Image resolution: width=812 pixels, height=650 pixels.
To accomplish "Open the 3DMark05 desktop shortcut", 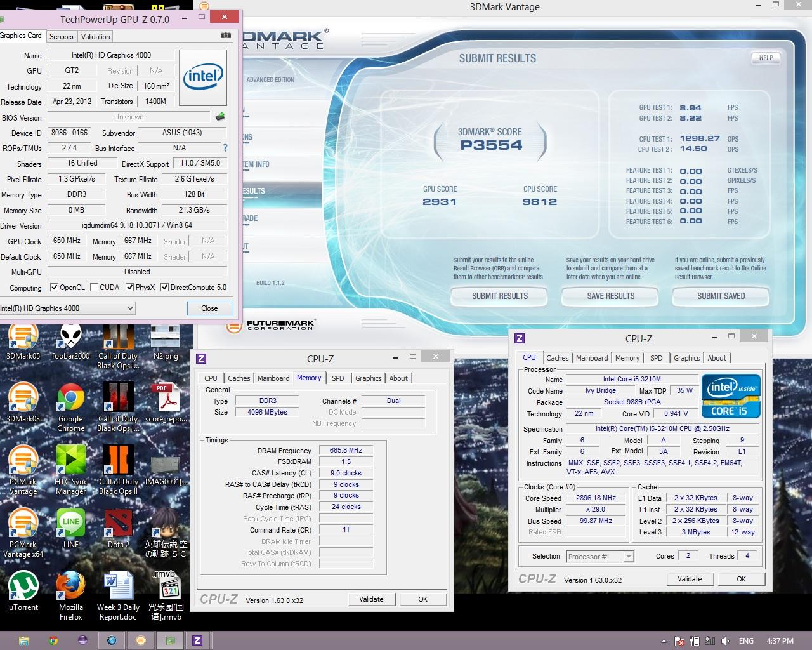I will click(x=23, y=342).
